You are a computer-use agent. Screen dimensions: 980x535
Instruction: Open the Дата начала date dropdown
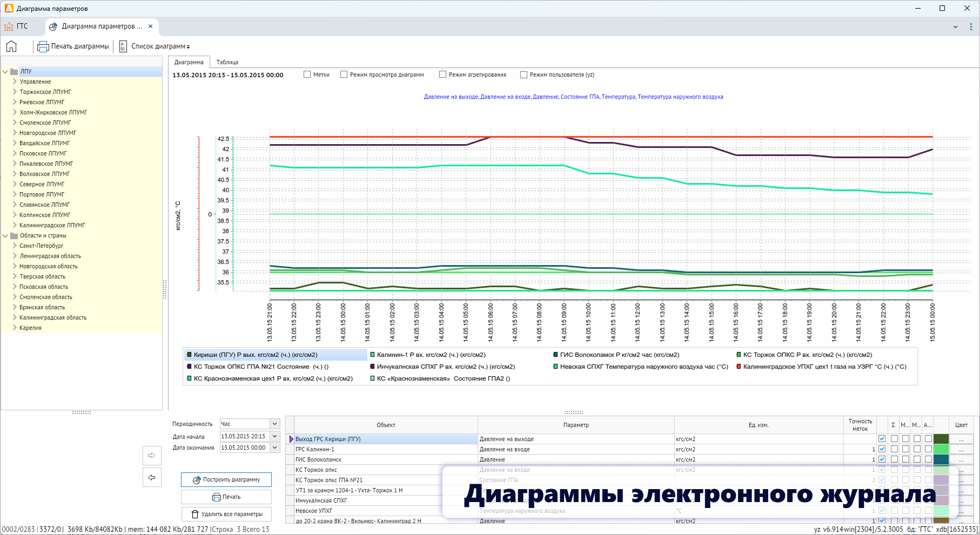coord(274,436)
